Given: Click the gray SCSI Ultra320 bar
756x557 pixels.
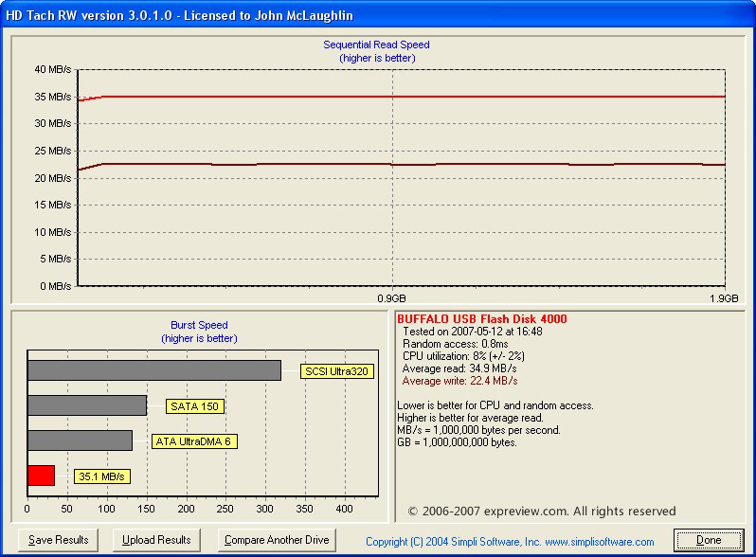Looking at the screenshot, I should pos(154,370).
